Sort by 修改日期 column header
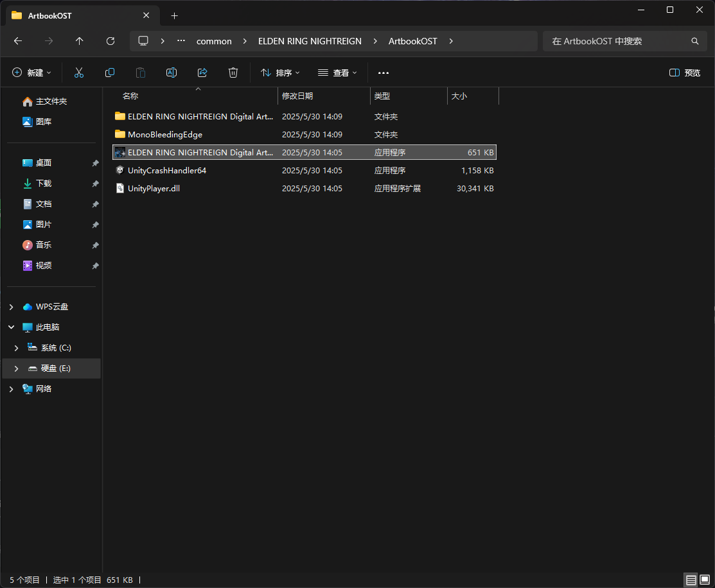 point(324,96)
